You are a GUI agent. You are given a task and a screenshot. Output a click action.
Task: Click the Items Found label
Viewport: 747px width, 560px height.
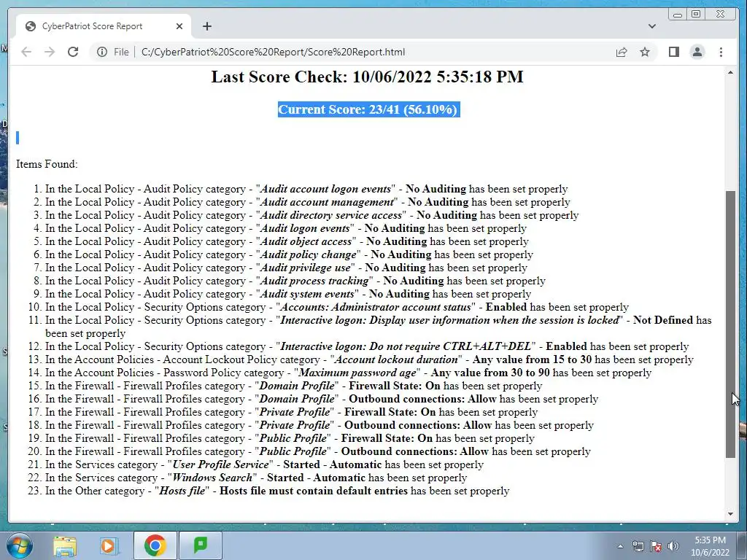pyautogui.click(x=47, y=164)
